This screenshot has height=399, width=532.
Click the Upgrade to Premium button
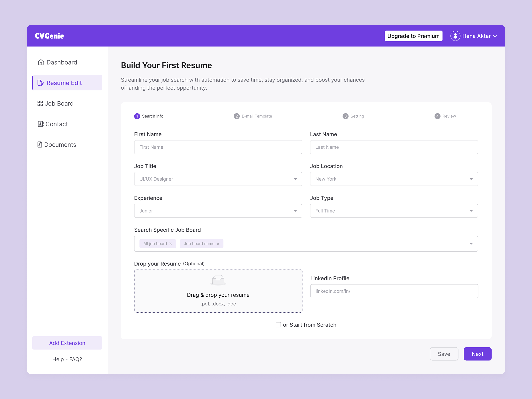coord(413,36)
